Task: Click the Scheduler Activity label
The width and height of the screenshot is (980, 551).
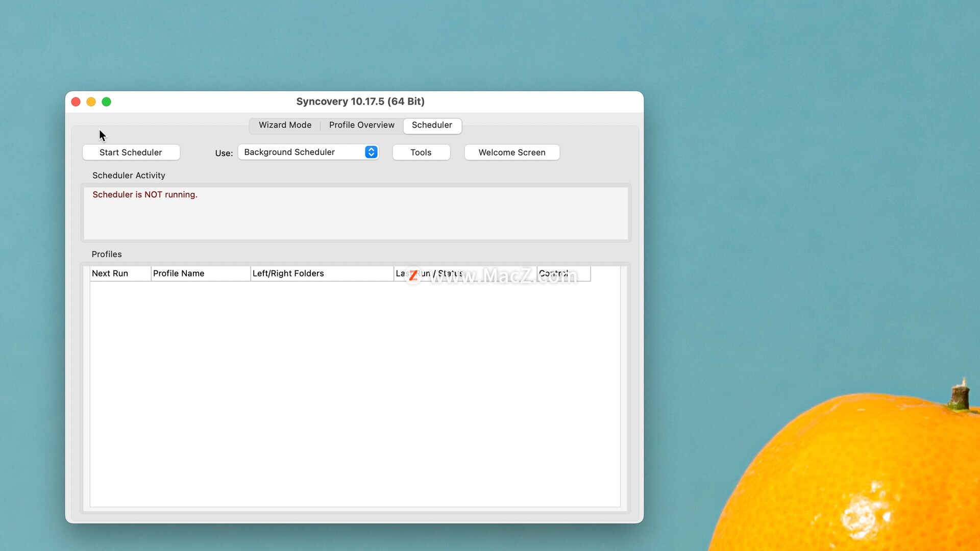Action: pos(129,176)
